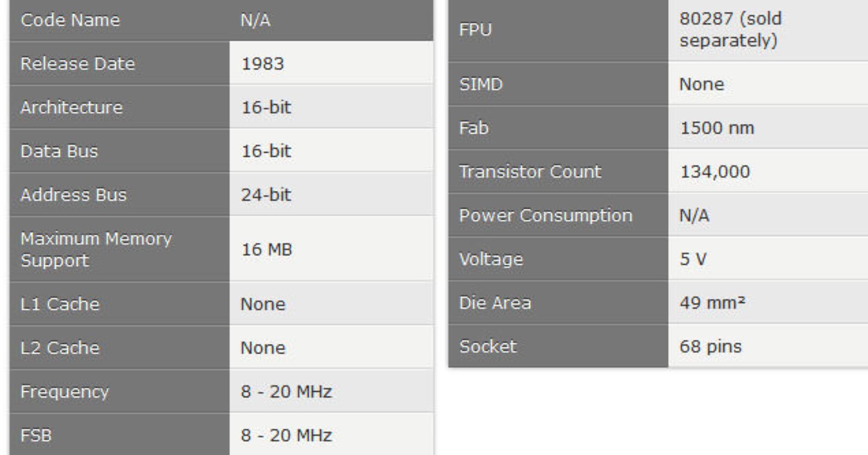Click the Data Bus label

59,151
